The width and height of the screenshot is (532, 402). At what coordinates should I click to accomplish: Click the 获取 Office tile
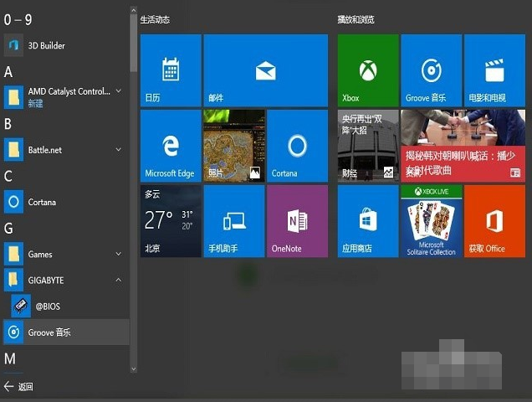pos(494,221)
